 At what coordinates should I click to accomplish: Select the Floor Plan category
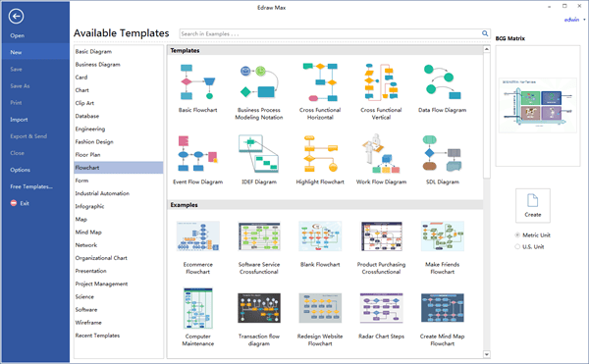[x=119, y=155]
